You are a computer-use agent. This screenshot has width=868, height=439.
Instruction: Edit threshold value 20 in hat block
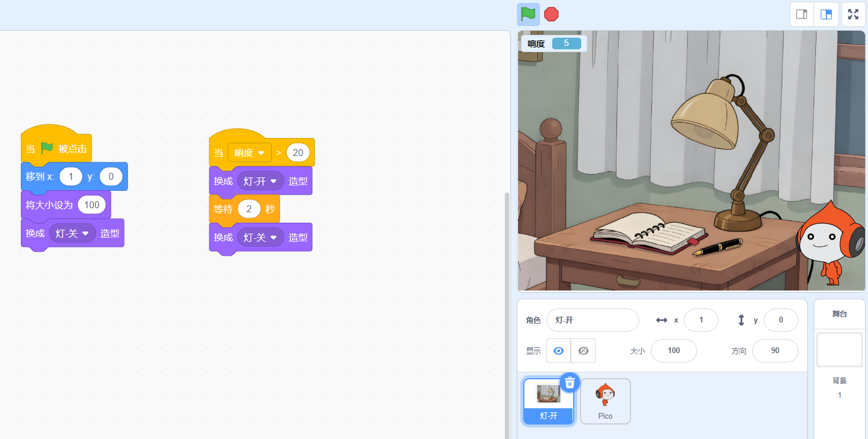pyautogui.click(x=298, y=153)
